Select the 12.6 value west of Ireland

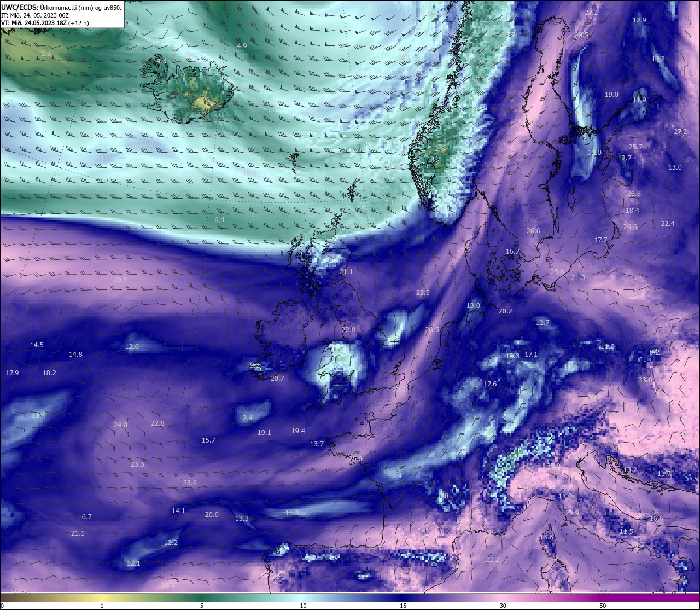(x=132, y=347)
